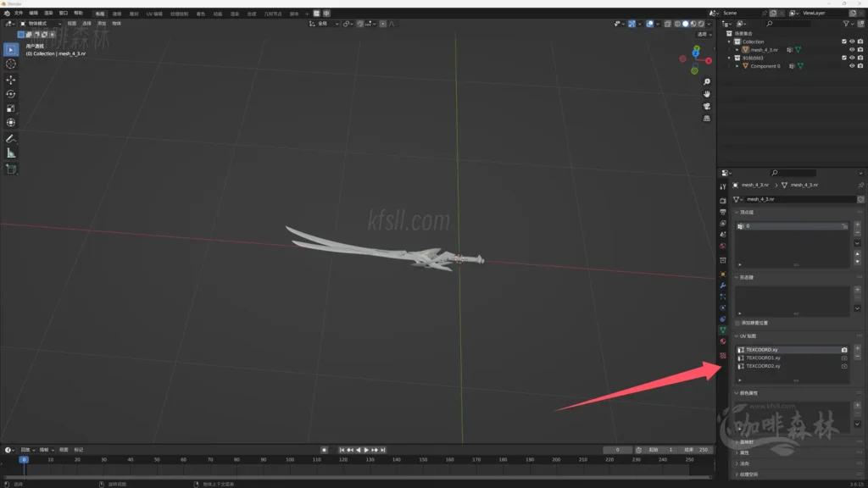The width and height of the screenshot is (868, 488).
Task: Click play animation button in timeline
Action: pyautogui.click(x=366, y=450)
